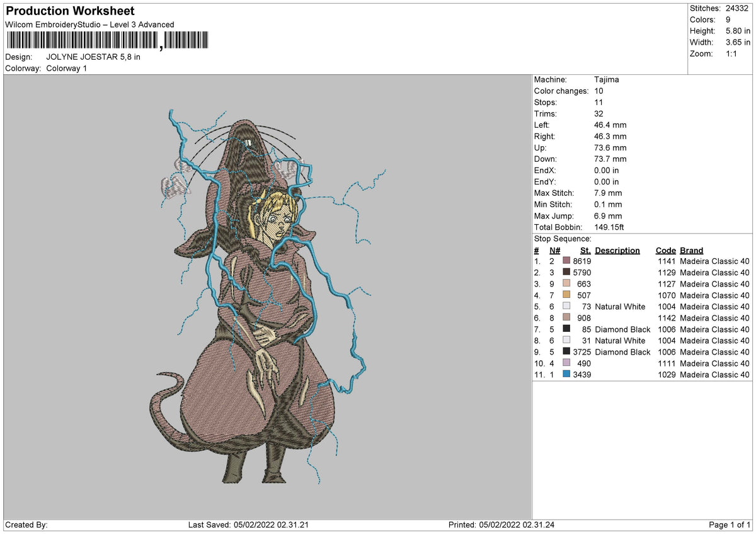Click 'Wilcom EmbroideryStudio – Level 3 Advanced' text
This screenshot has width=756, height=534.
tap(89, 25)
